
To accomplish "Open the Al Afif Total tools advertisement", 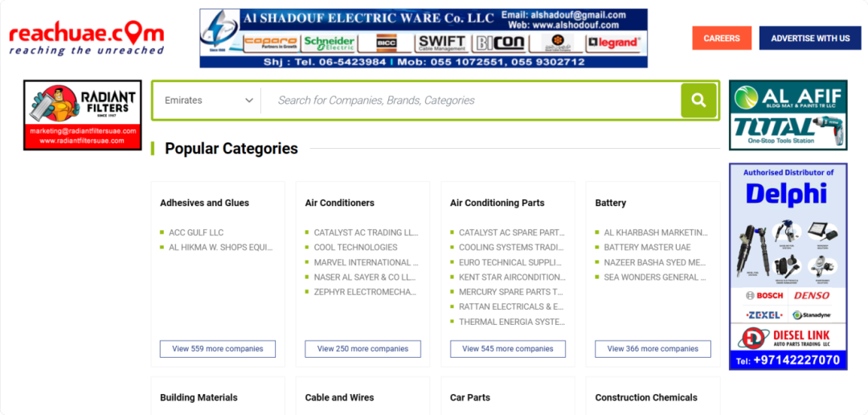I will pyautogui.click(x=788, y=115).
